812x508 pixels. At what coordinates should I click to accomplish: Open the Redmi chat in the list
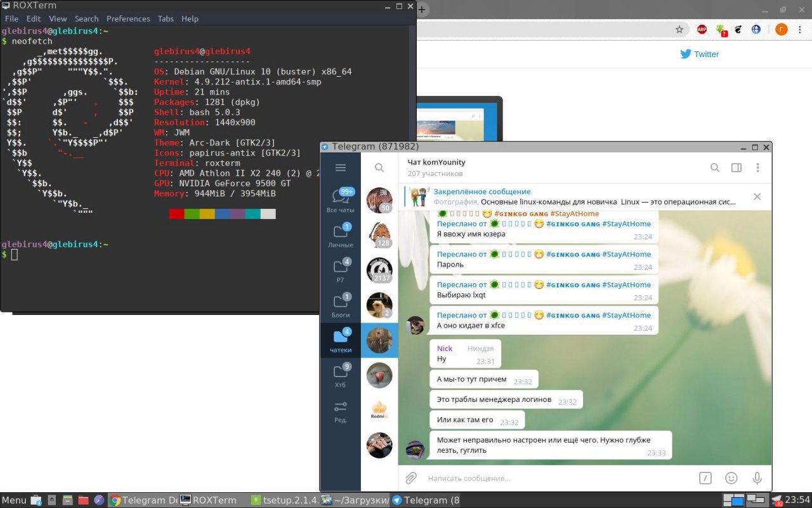pyautogui.click(x=379, y=410)
